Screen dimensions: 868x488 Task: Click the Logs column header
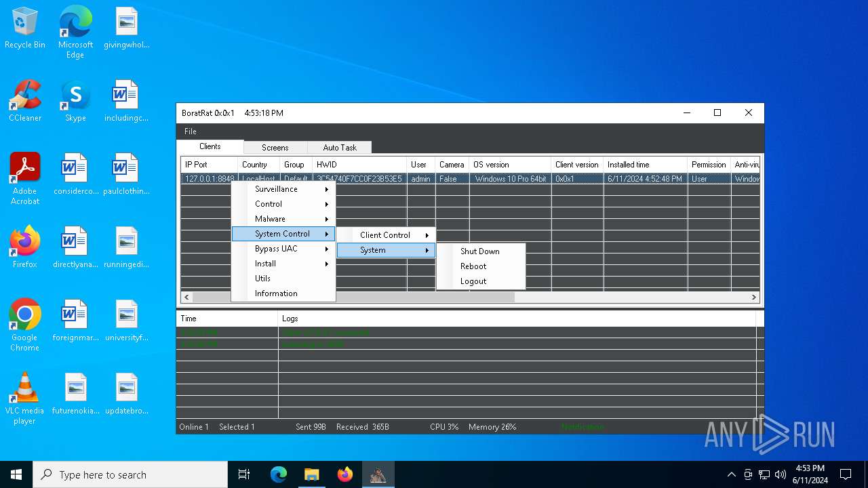click(517, 319)
